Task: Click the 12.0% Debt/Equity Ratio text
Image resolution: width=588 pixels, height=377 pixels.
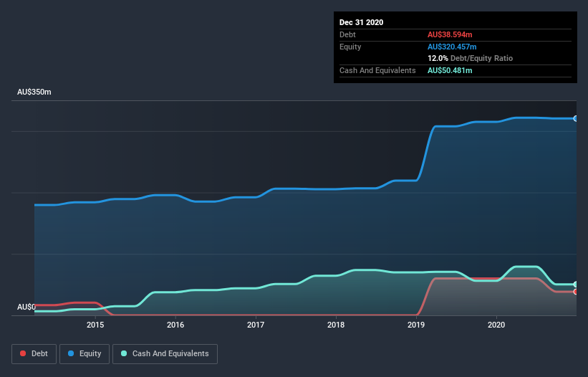Action: [x=470, y=58]
